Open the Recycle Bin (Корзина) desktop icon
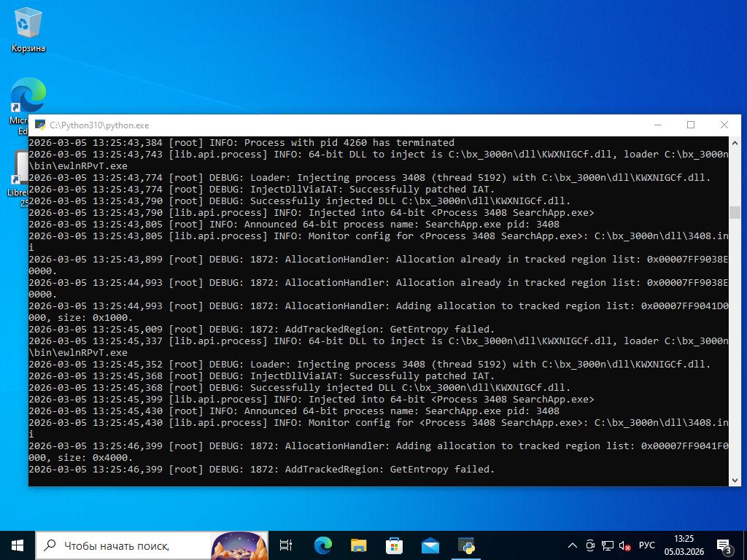The height and width of the screenshot is (560, 747). [x=28, y=29]
